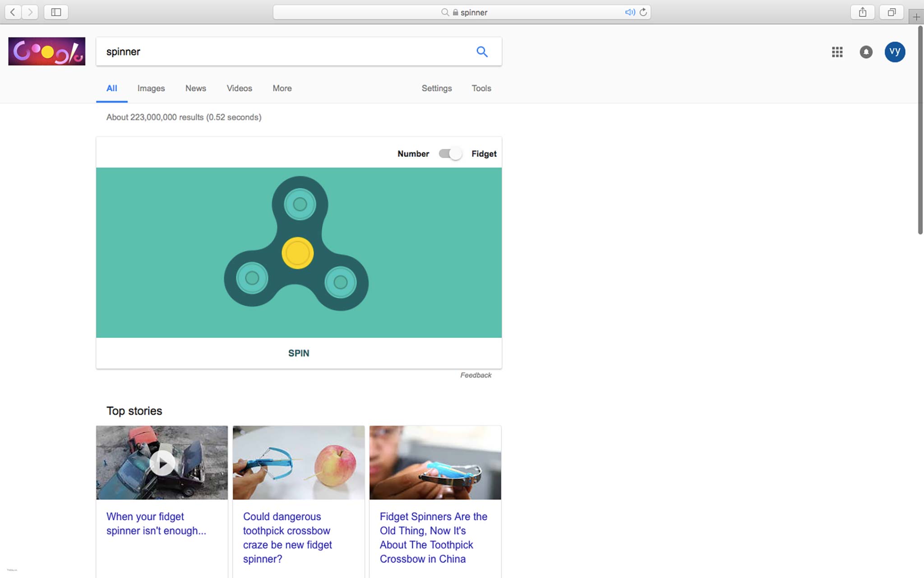This screenshot has height=578, width=924.
Task: Click the Safari share icon
Action: click(x=862, y=12)
